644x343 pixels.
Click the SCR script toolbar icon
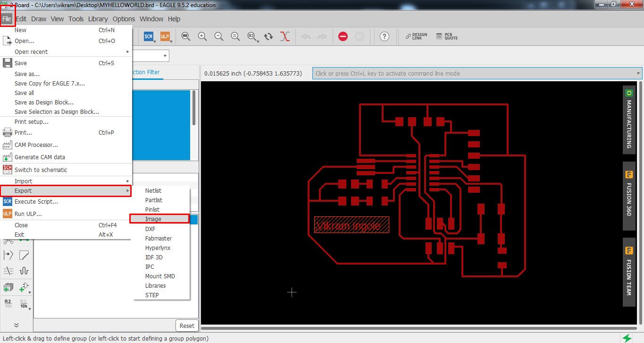point(149,36)
